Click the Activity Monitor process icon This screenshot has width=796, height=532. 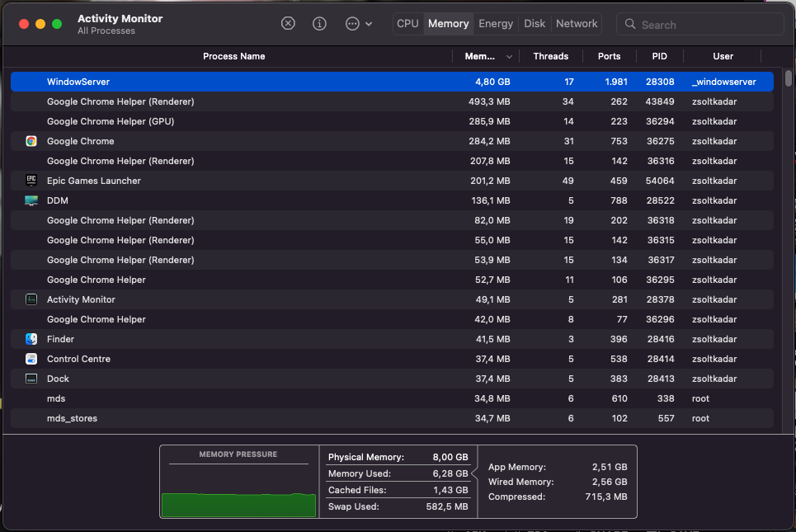[x=31, y=299]
